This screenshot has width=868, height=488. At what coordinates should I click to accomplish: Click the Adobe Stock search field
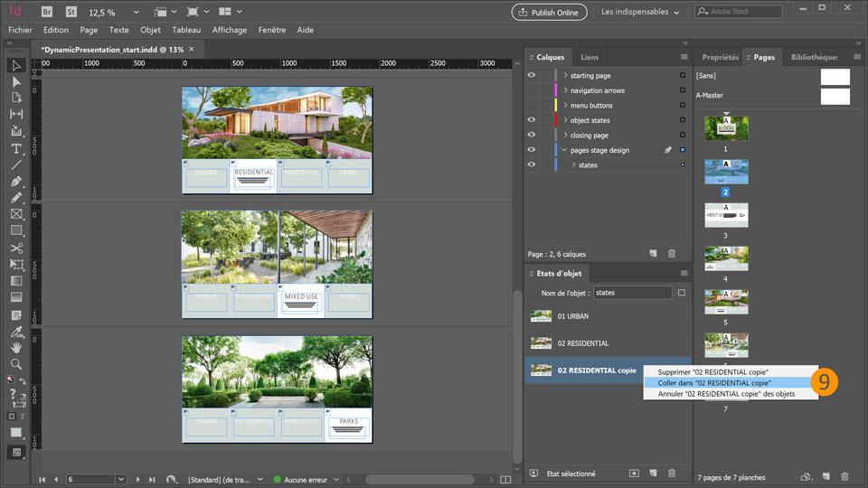pyautogui.click(x=739, y=11)
